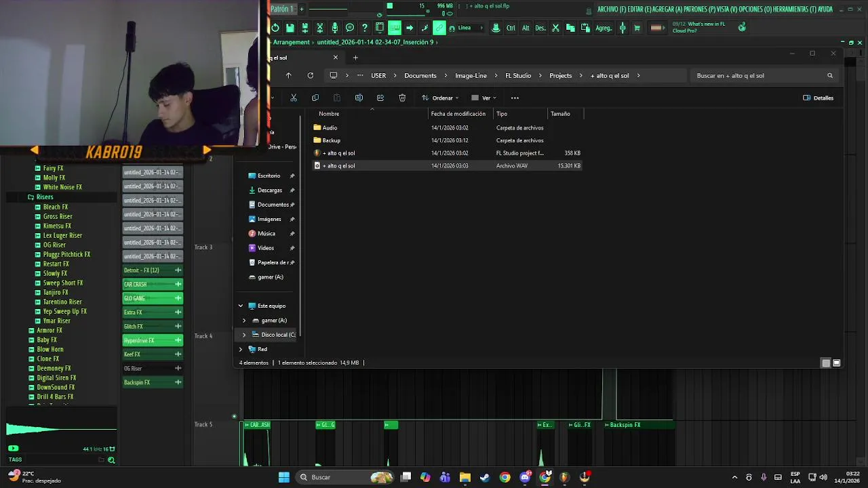
Task: Click the save project icon in FL Studio toolbar
Action: 290,28
